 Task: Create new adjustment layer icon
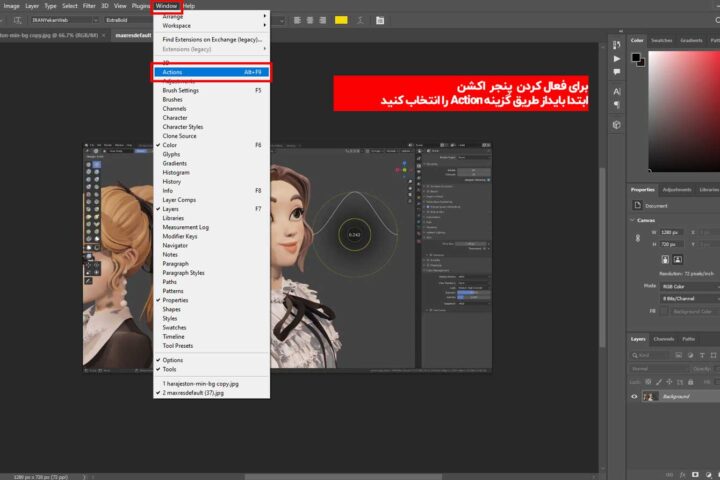(709, 474)
